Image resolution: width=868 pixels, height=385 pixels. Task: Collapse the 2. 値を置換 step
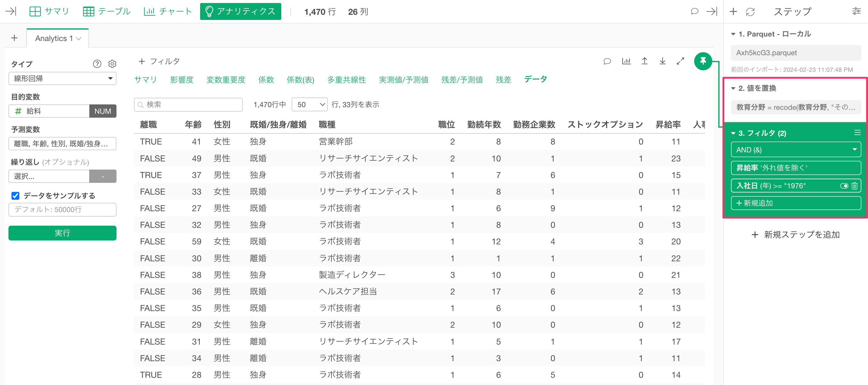pyautogui.click(x=733, y=88)
